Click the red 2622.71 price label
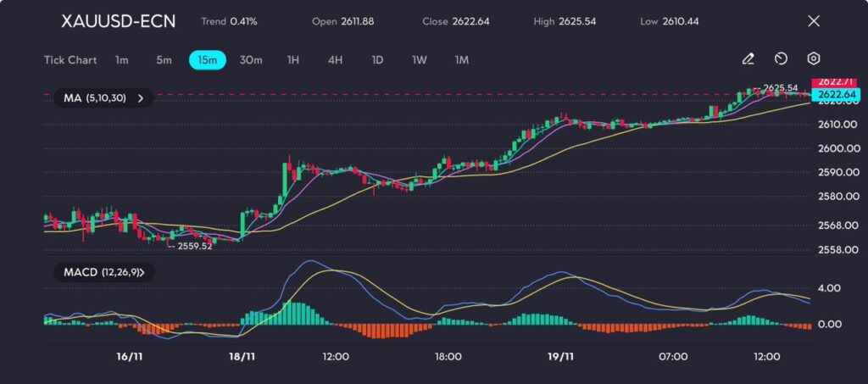Screen dimensions: 868x384 [x=830, y=81]
